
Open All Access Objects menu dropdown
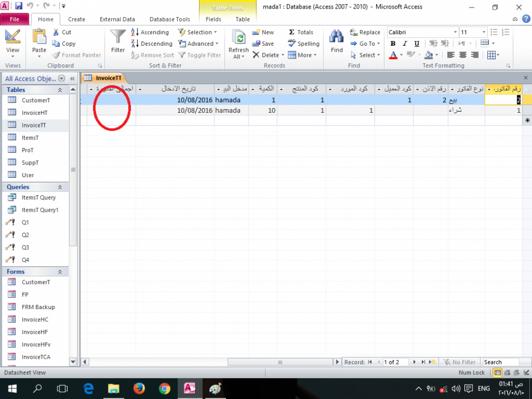tap(62, 78)
